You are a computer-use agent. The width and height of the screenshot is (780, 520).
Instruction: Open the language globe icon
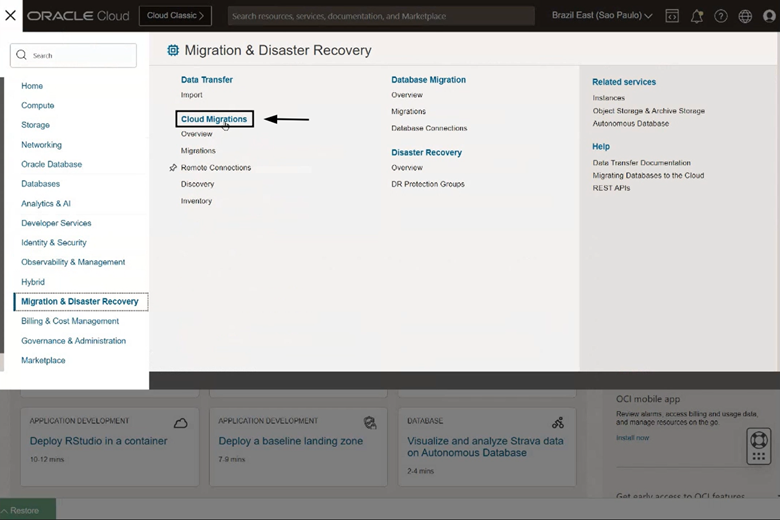click(745, 16)
